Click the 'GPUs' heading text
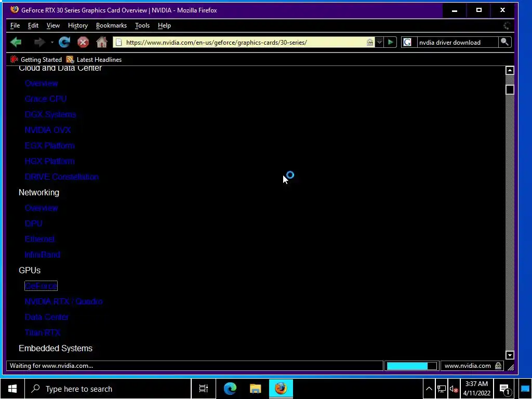 [30, 270]
